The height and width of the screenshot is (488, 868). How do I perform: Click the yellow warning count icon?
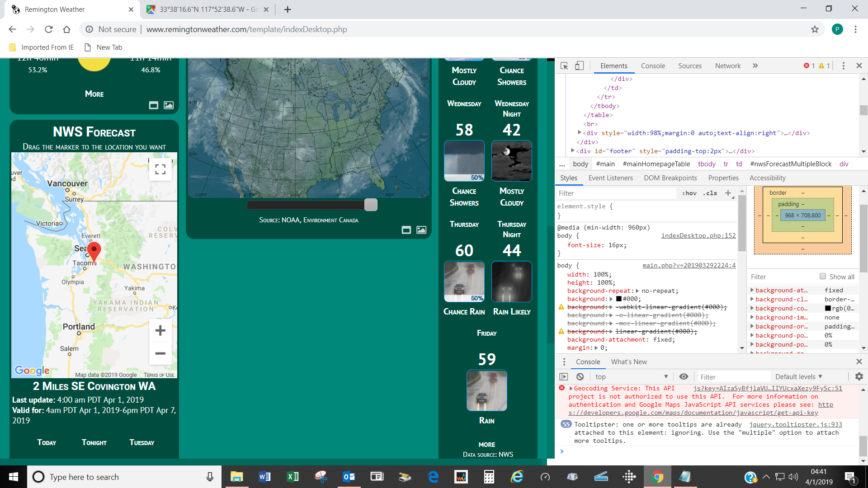coord(821,66)
